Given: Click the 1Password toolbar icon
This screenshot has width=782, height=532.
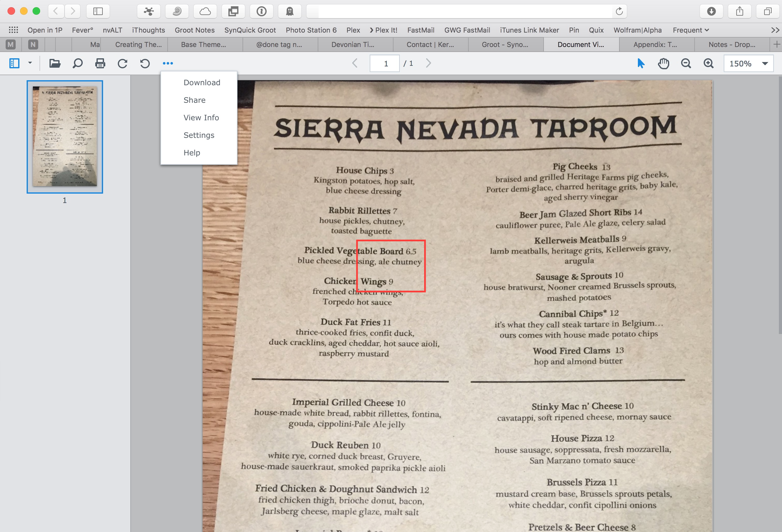Looking at the screenshot, I should tap(262, 11).
